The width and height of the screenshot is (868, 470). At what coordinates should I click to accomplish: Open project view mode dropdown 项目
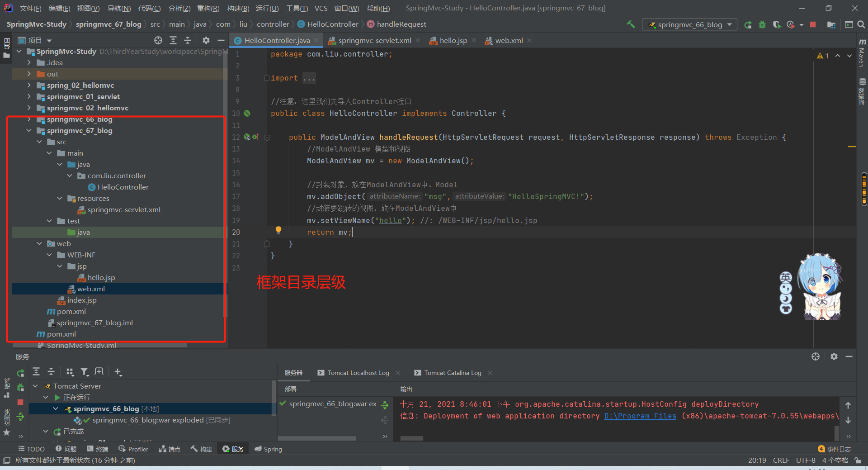click(35, 40)
